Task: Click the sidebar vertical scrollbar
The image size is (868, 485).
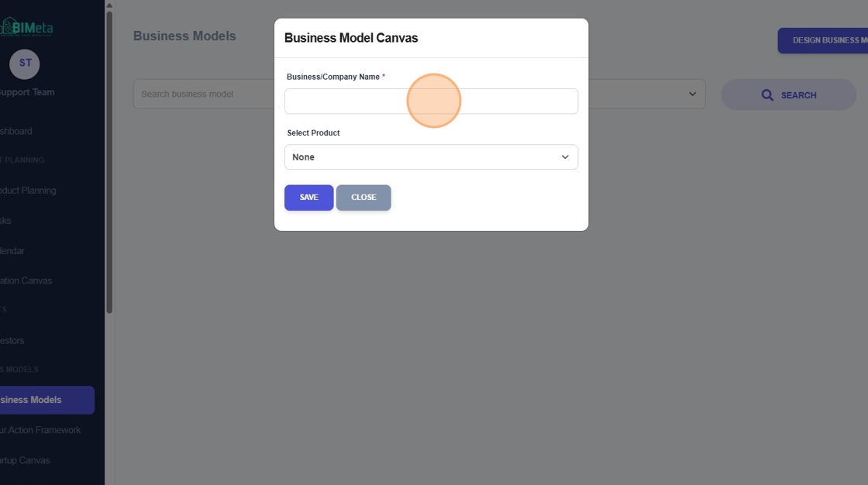Action: pos(109,162)
